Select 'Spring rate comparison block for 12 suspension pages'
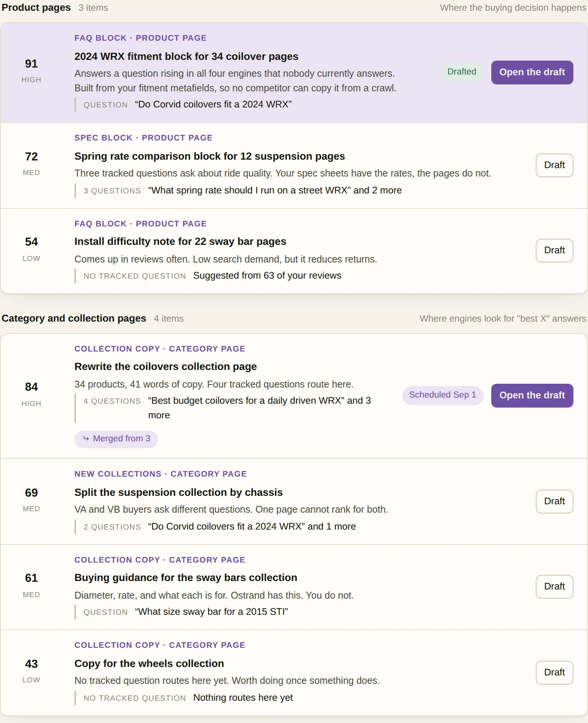 point(209,156)
